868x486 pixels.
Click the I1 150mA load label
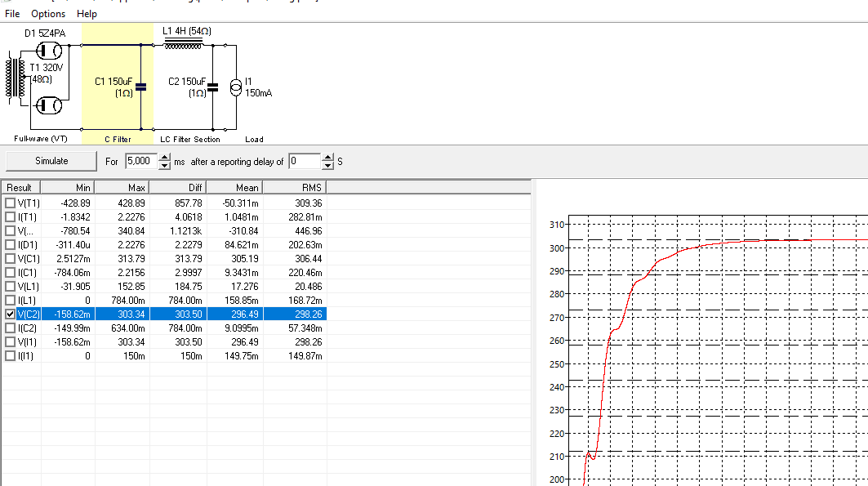pos(259,87)
